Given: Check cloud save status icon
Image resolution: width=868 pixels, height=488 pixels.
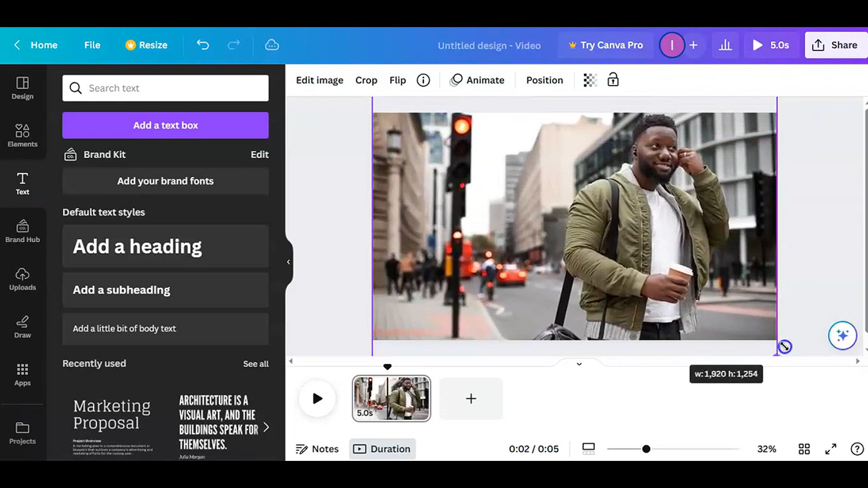Looking at the screenshot, I should [272, 45].
